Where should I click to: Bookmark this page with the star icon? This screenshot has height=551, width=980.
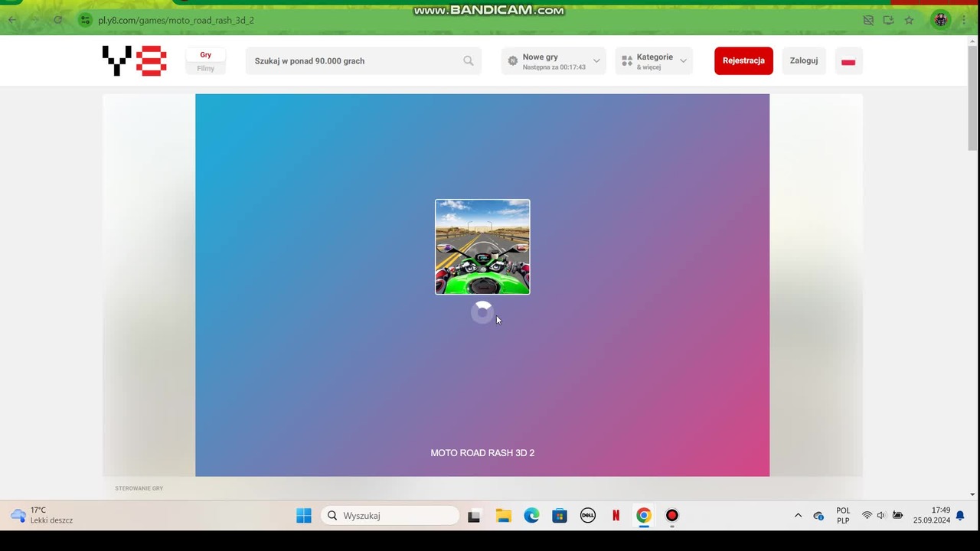tap(909, 20)
